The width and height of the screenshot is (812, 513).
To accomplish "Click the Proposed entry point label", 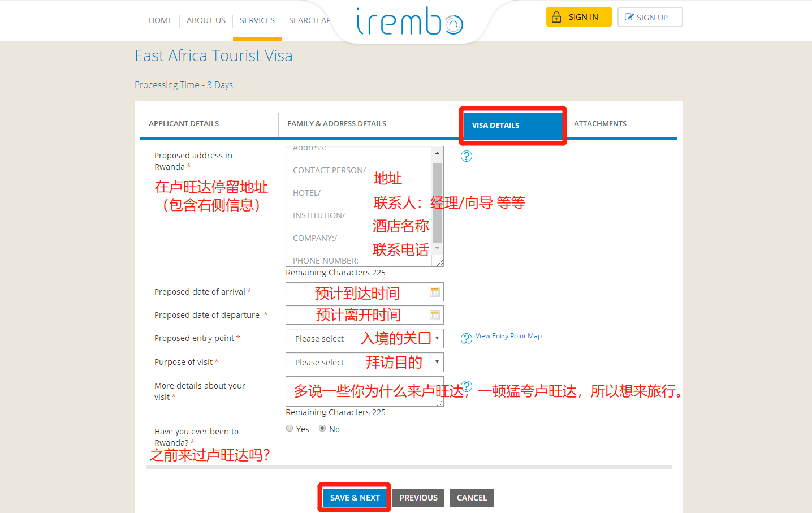I will point(194,338).
